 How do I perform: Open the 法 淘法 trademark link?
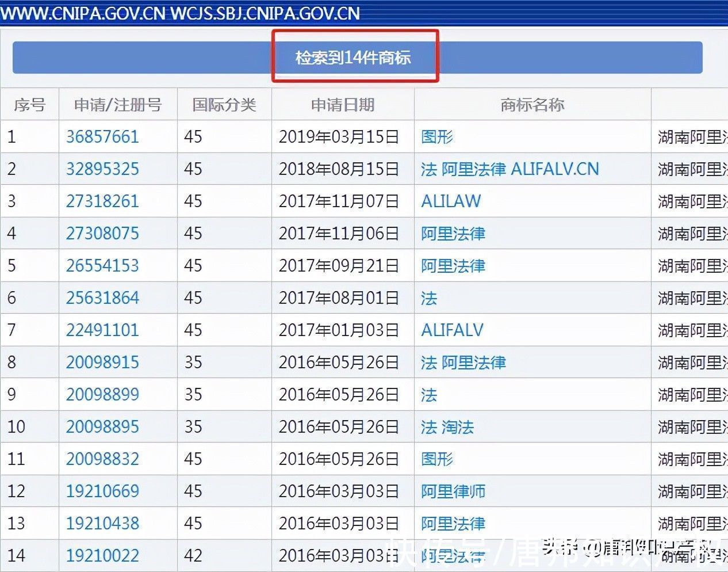click(x=447, y=427)
